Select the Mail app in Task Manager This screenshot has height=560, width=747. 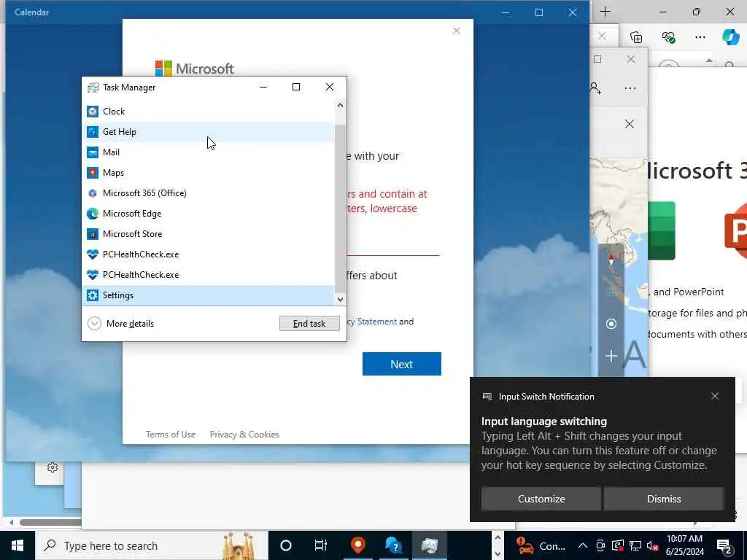tap(208, 152)
